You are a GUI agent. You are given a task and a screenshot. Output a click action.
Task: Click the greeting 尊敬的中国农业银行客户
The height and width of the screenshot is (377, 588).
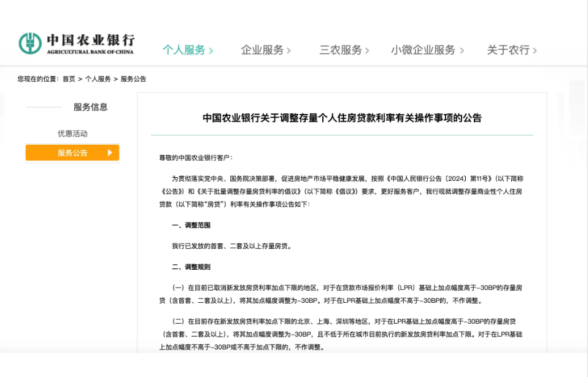tap(196, 158)
